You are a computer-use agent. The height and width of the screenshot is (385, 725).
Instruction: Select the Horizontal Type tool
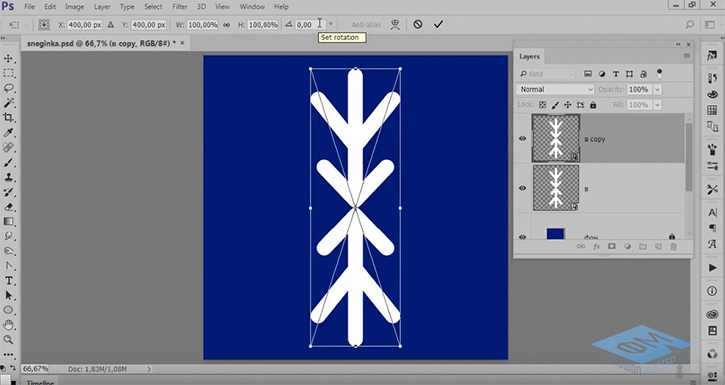click(x=8, y=281)
